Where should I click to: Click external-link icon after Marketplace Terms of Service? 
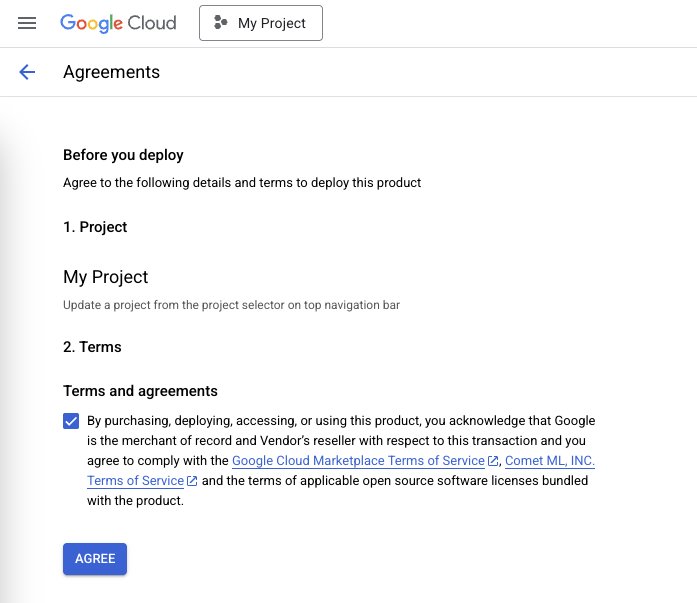493,461
